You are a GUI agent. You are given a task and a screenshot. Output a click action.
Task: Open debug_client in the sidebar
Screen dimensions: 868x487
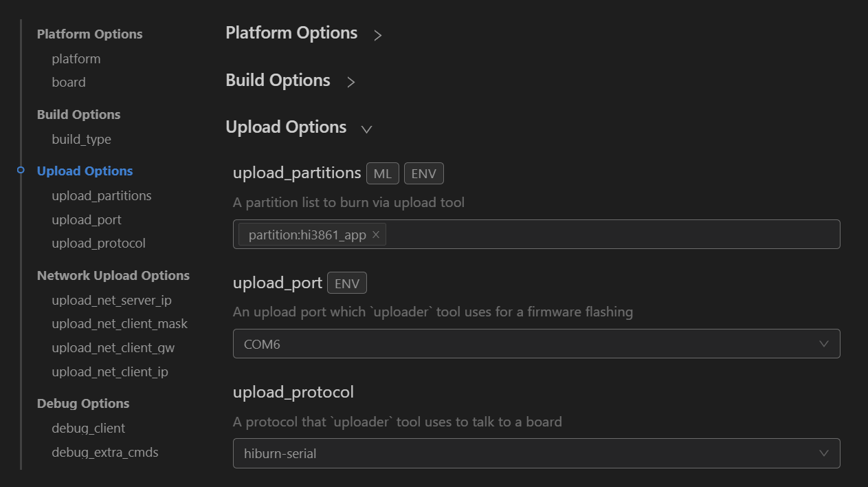(x=88, y=429)
